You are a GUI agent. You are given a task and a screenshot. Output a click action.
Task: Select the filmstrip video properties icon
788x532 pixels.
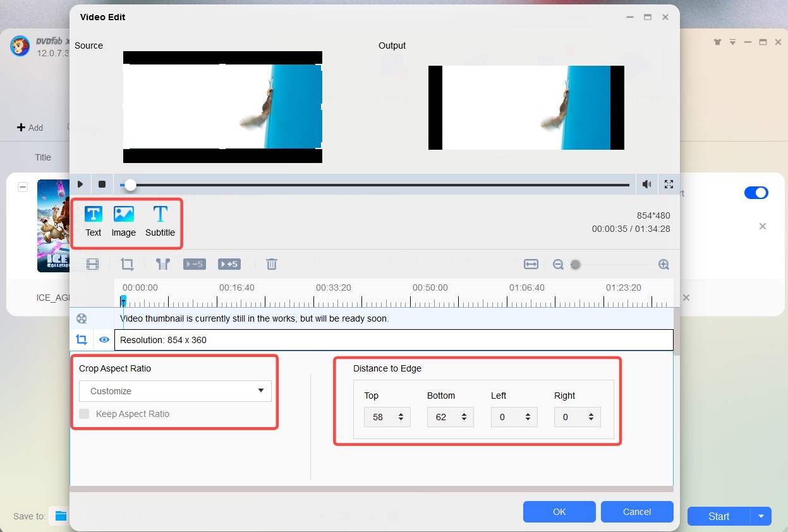[x=92, y=264]
